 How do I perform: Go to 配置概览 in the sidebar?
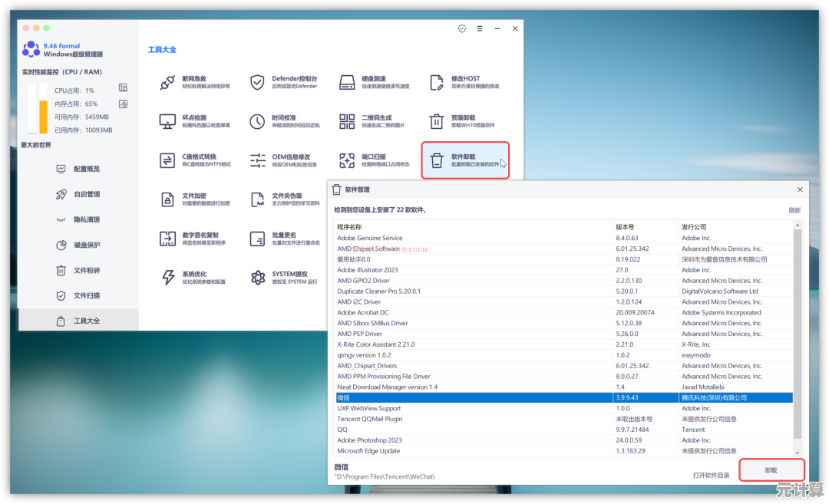[x=78, y=169]
